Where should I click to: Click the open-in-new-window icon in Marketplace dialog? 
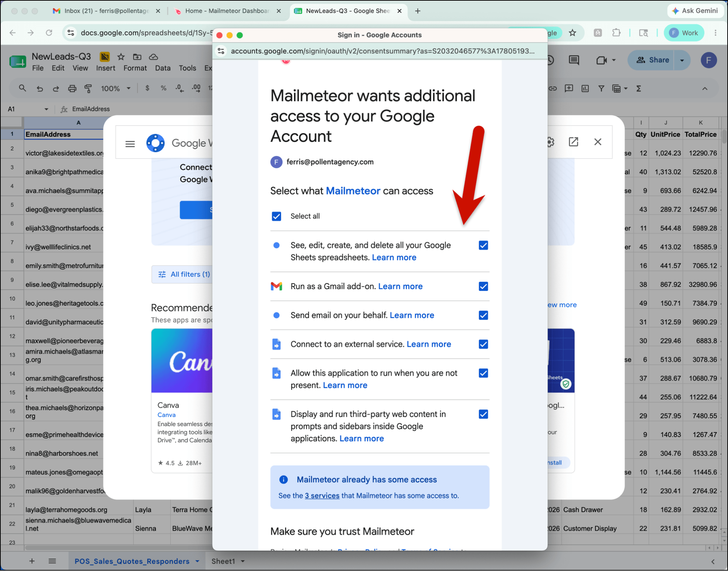(574, 142)
